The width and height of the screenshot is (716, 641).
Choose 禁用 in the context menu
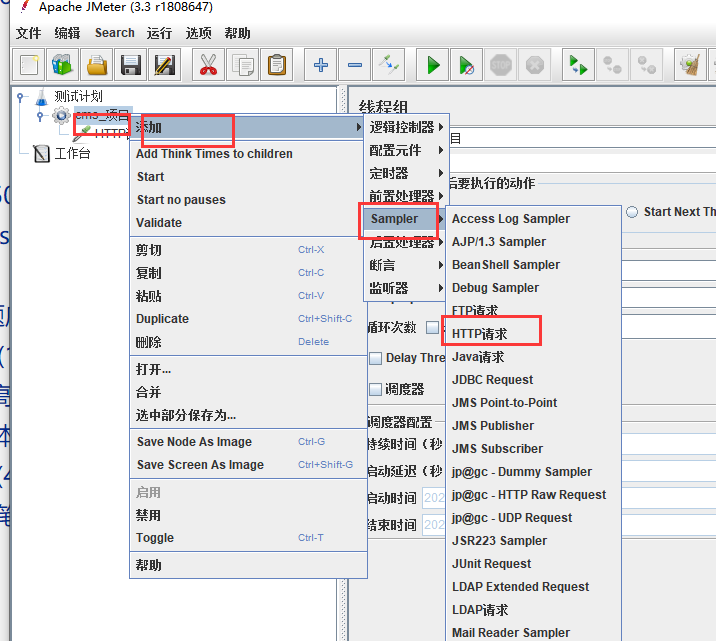pos(248,515)
